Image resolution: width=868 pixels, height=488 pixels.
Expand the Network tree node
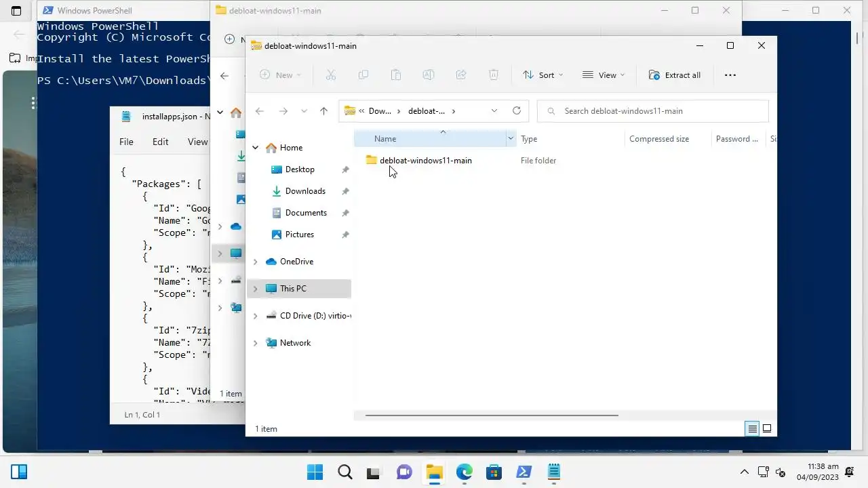tap(256, 343)
